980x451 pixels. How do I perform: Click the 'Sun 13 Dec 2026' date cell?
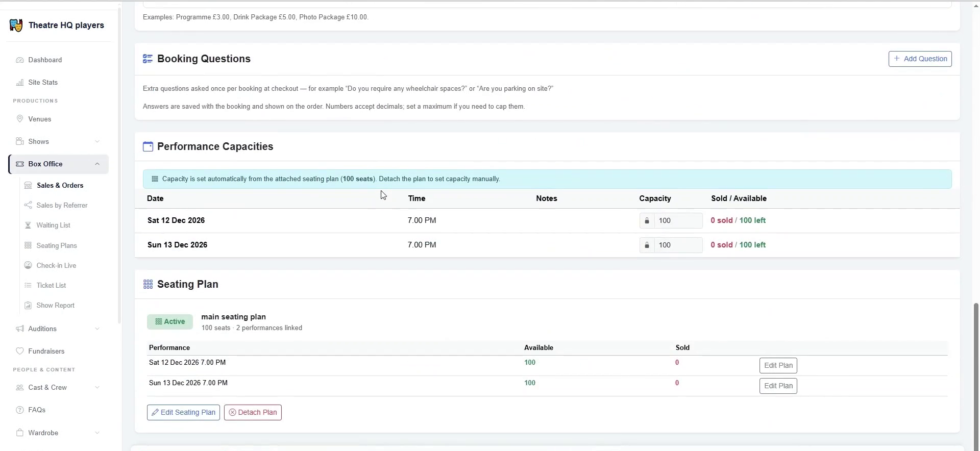coord(177,245)
